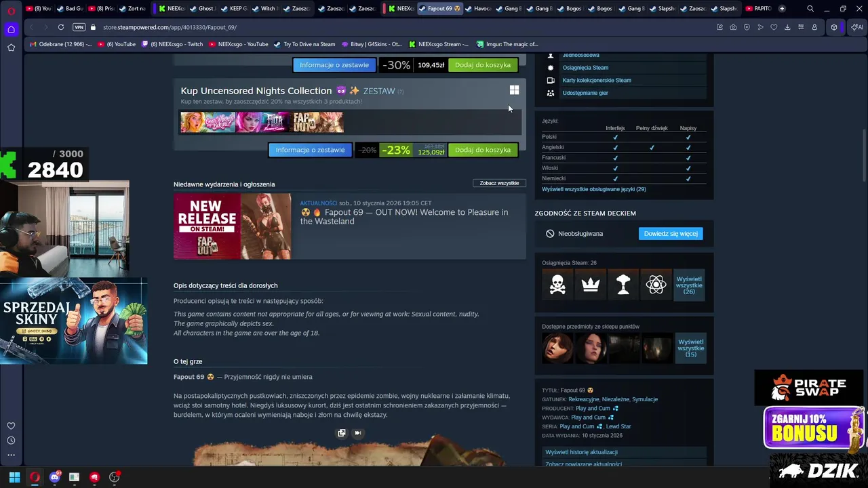Screen dimensions: 868x488
Task: Open Easy Setup sliders icon
Action: click(x=801, y=27)
